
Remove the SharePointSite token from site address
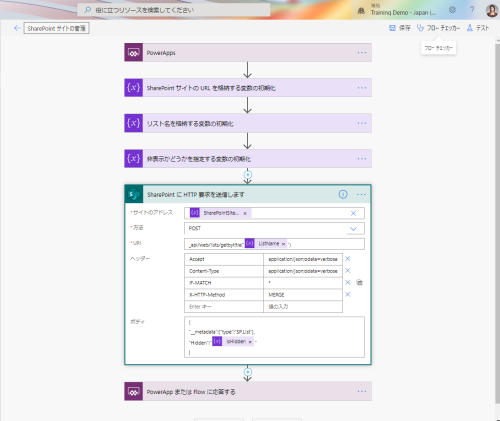click(x=245, y=213)
